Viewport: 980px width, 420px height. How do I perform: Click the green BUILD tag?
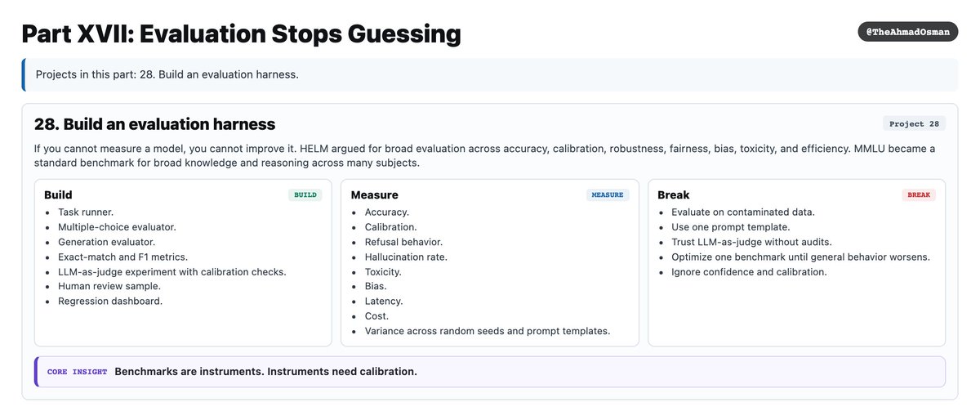[x=305, y=195]
